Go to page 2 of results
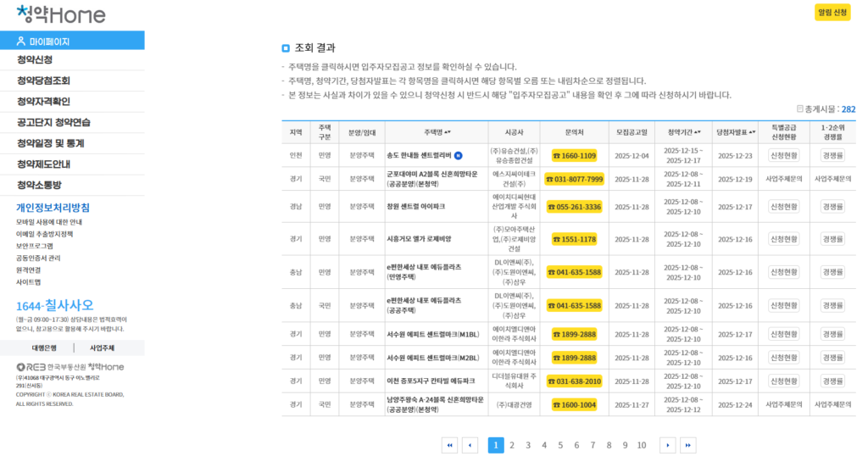Viewport: 868px width, 456px height. tap(512, 446)
